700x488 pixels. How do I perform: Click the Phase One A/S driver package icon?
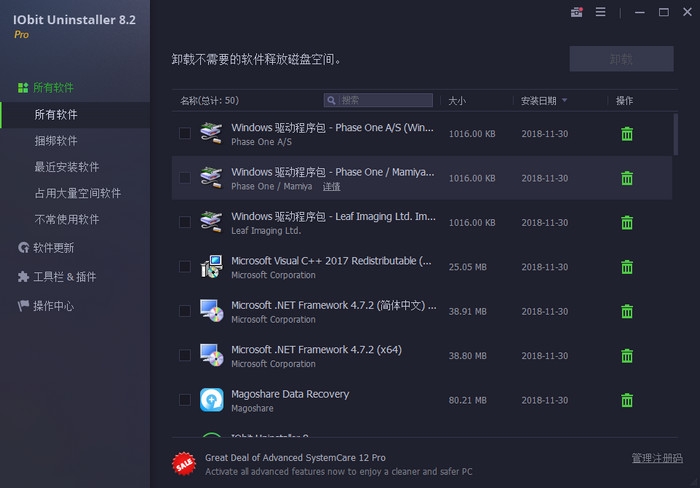coord(211,133)
